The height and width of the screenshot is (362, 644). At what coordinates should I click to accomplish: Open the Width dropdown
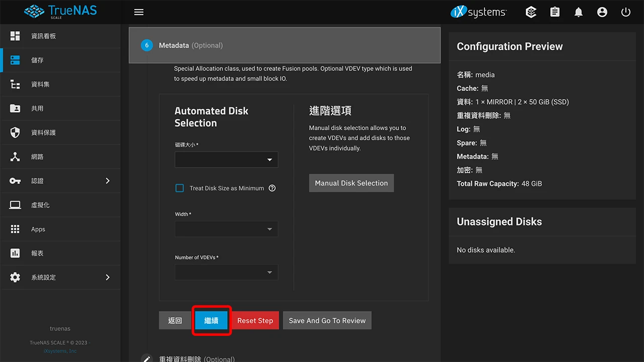tap(226, 229)
